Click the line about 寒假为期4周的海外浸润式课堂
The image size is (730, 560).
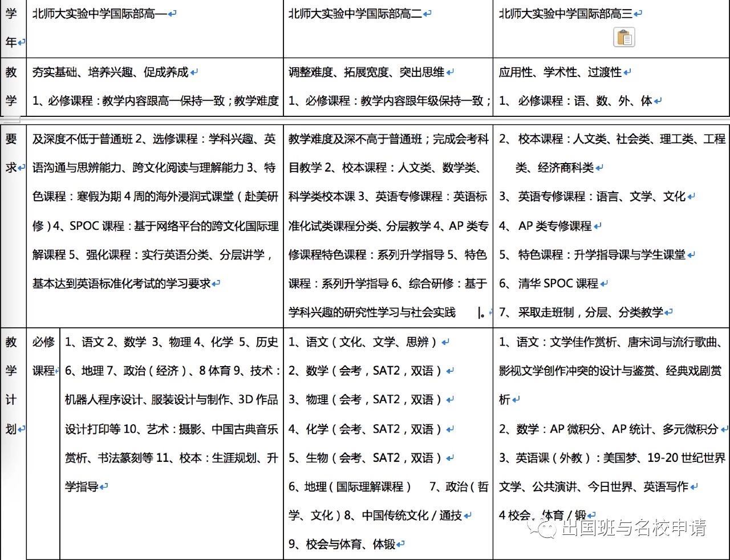coord(155,196)
